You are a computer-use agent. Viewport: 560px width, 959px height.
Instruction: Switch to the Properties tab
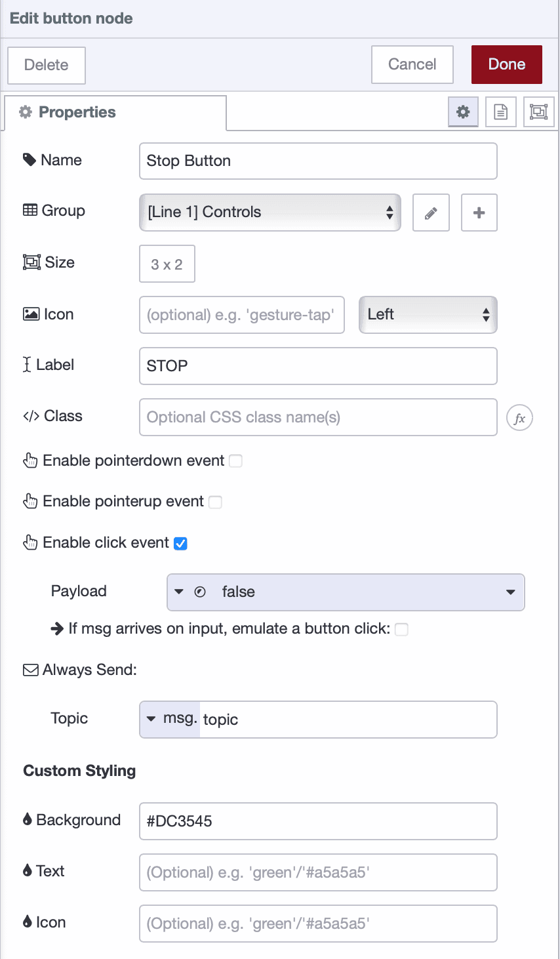tap(72, 112)
